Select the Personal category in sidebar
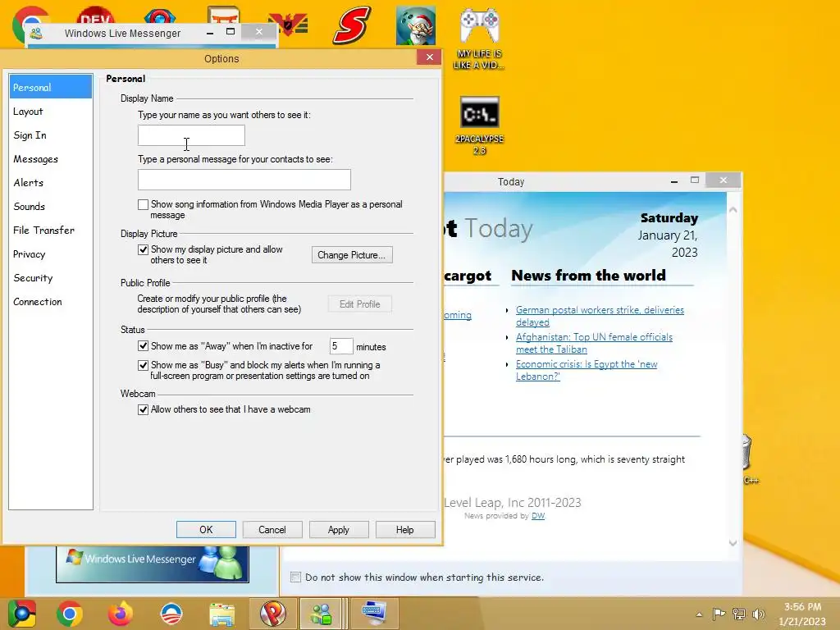 point(50,87)
